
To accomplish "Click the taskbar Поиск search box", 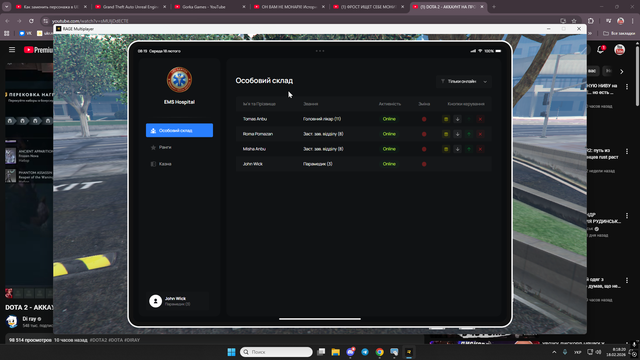I will [x=276, y=352].
